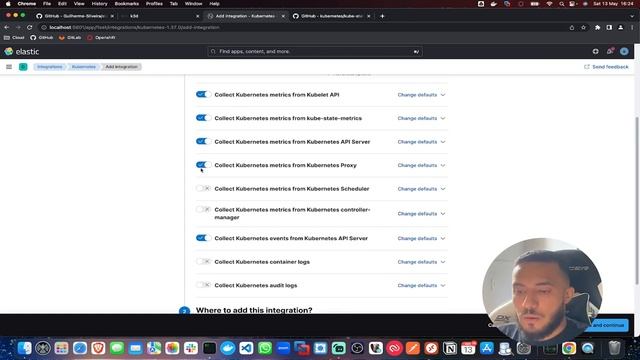
Task: Open the newsfeed notifications icon
Action: coord(610,51)
